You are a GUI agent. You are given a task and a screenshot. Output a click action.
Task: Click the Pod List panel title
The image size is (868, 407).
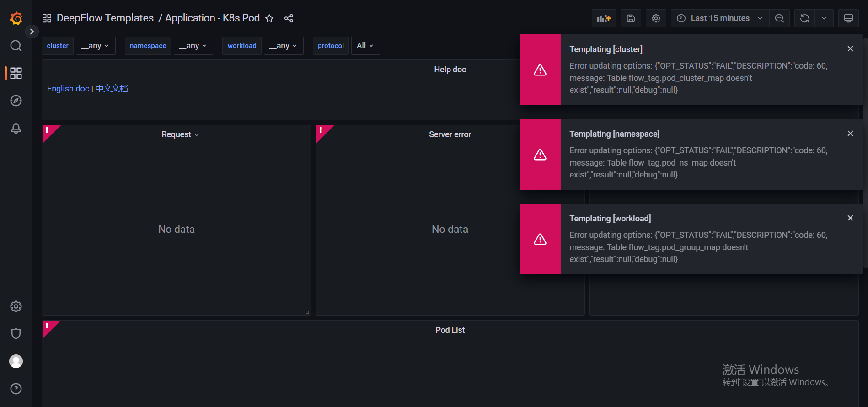pos(450,330)
